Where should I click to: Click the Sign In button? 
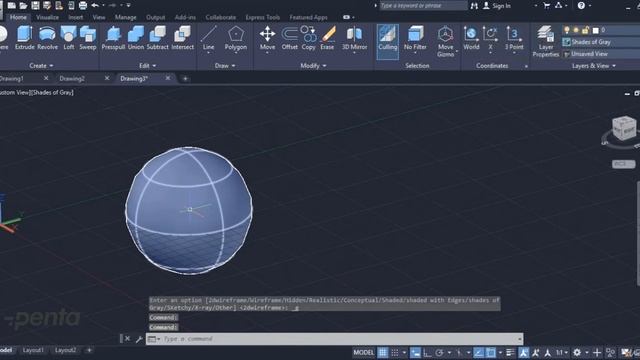tap(497, 6)
